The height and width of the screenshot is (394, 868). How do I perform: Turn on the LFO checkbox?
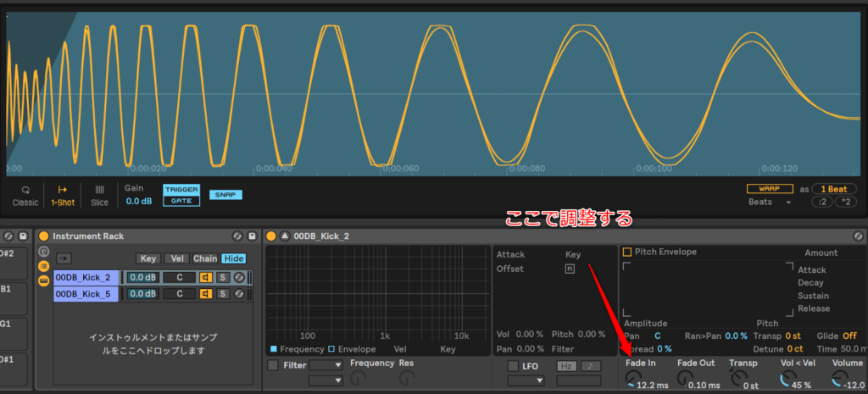(x=512, y=365)
